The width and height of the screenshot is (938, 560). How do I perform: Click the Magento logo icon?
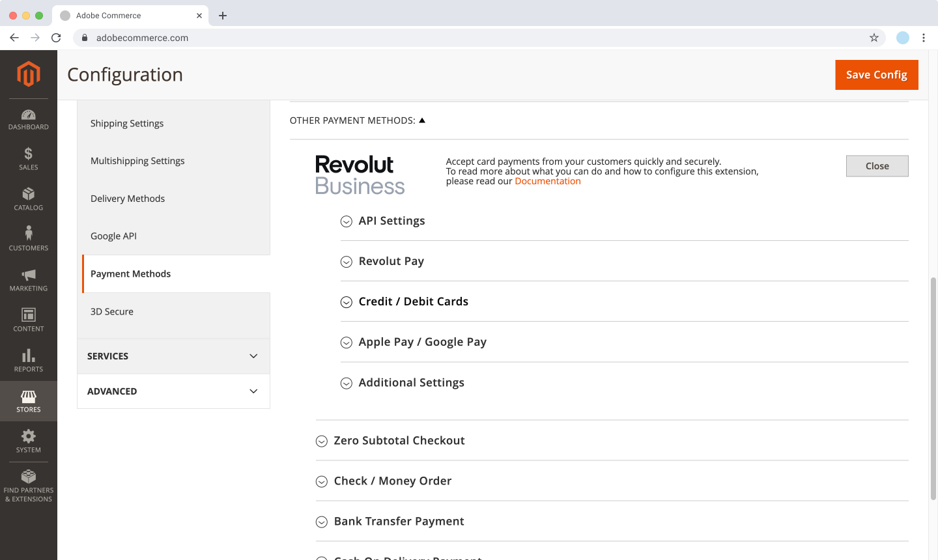(x=29, y=74)
